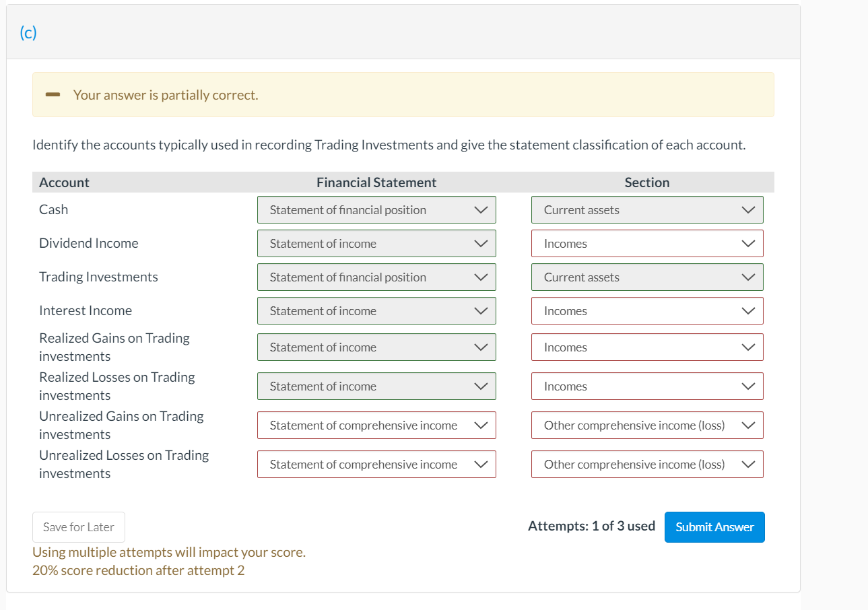Image resolution: width=868 pixels, height=610 pixels.
Task: Open Section dropdown for Trading Investments row
Action: coord(647,277)
